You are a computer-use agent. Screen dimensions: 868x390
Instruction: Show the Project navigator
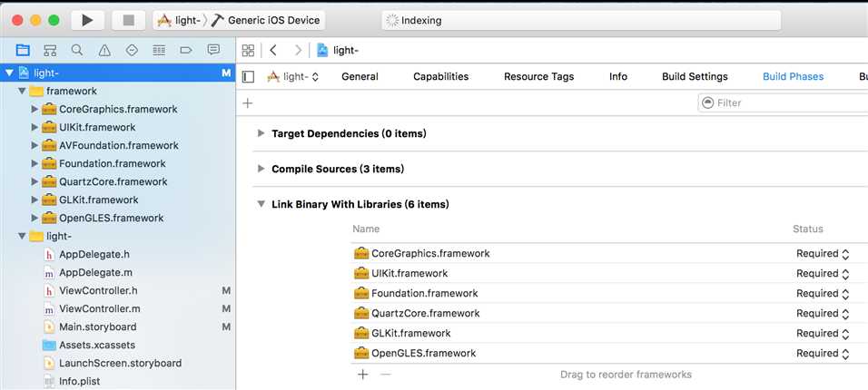(23, 51)
